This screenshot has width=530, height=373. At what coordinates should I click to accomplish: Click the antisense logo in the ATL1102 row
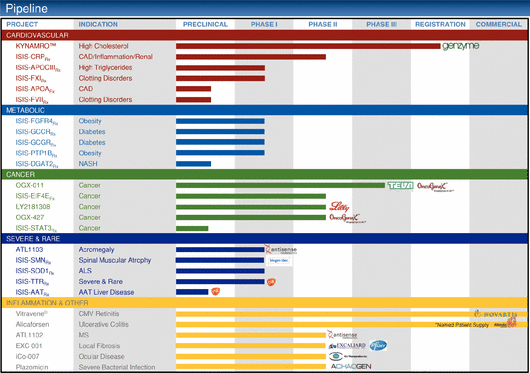(x=342, y=335)
